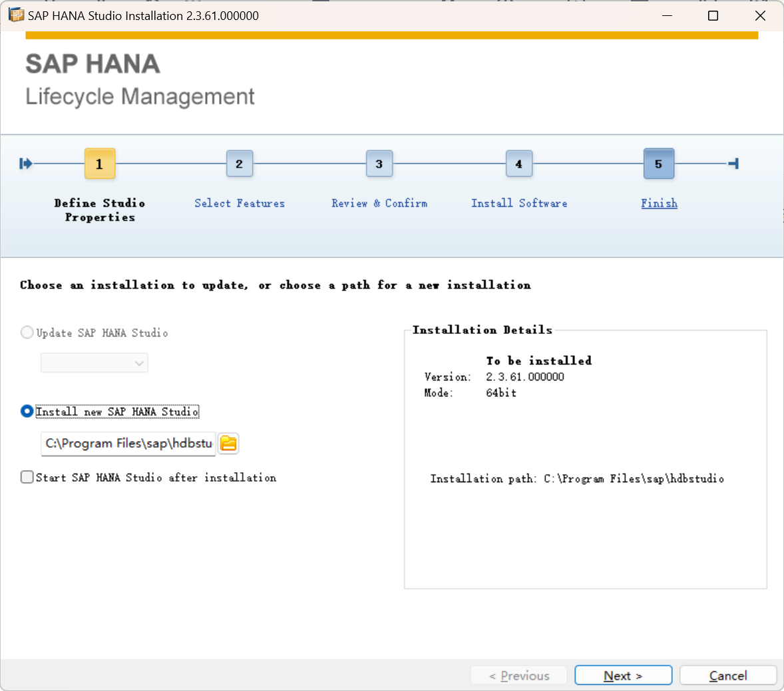Image resolution: width=784 pixels, height=691 pixels.
Task: Click the Previous button
Action: pyautogui.click(x=519, y=676)
